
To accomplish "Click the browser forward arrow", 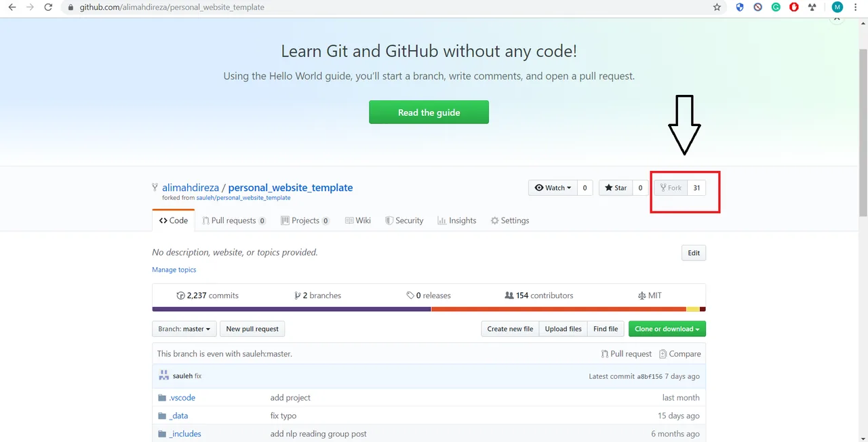I will [x=30, y=7].
